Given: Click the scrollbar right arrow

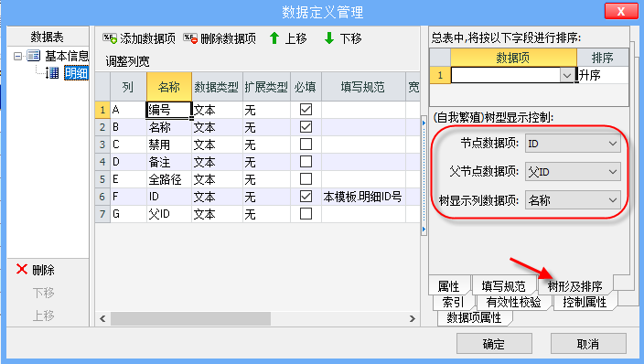Looking at the screenshot, I should 413,319.
